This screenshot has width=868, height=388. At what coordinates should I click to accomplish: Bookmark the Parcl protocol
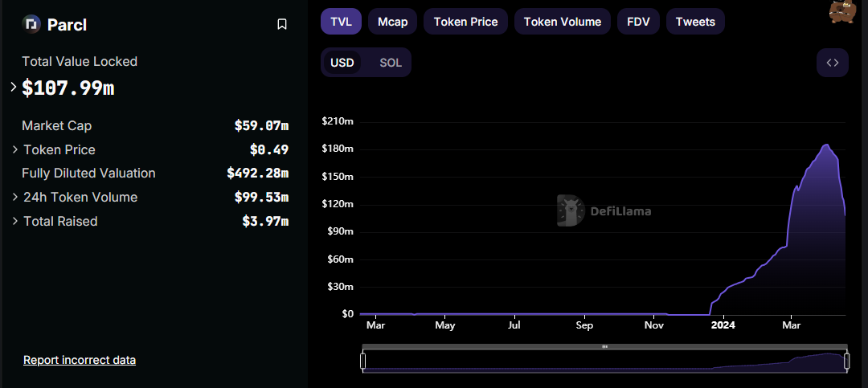pos(282,24)
